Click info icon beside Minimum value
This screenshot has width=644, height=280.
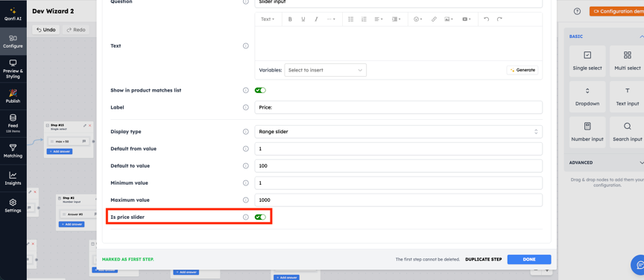tap(246, 183)
